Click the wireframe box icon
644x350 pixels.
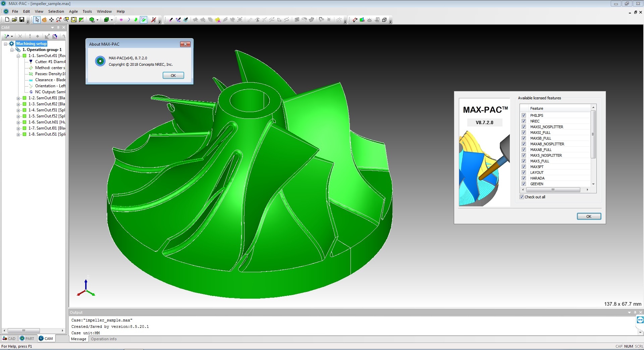tap(384, 20)
